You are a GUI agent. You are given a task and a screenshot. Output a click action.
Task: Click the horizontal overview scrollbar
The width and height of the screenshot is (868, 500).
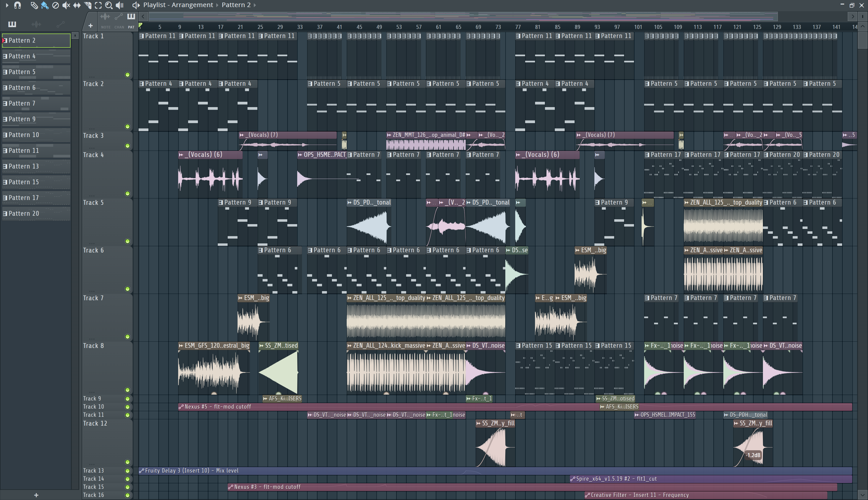(463, 16)
